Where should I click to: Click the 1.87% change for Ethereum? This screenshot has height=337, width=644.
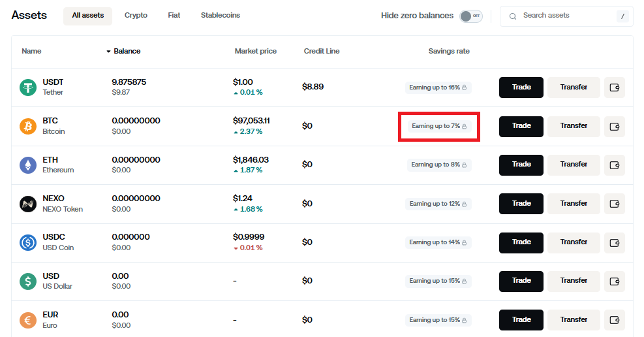pos(248,170)
